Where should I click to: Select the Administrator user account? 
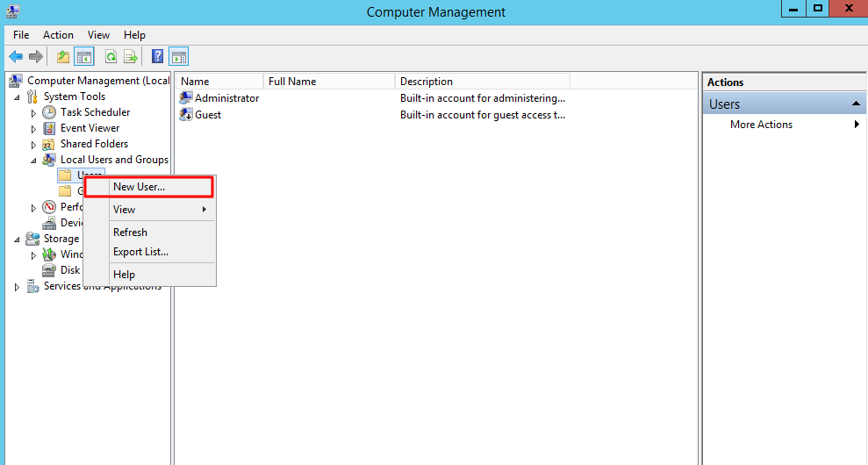[219, 98]
